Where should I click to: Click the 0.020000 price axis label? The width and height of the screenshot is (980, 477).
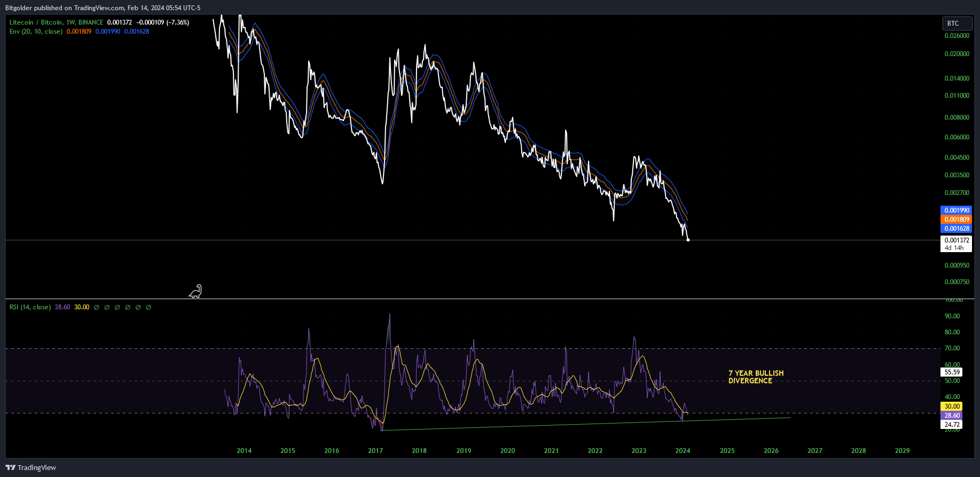[957, 54]
